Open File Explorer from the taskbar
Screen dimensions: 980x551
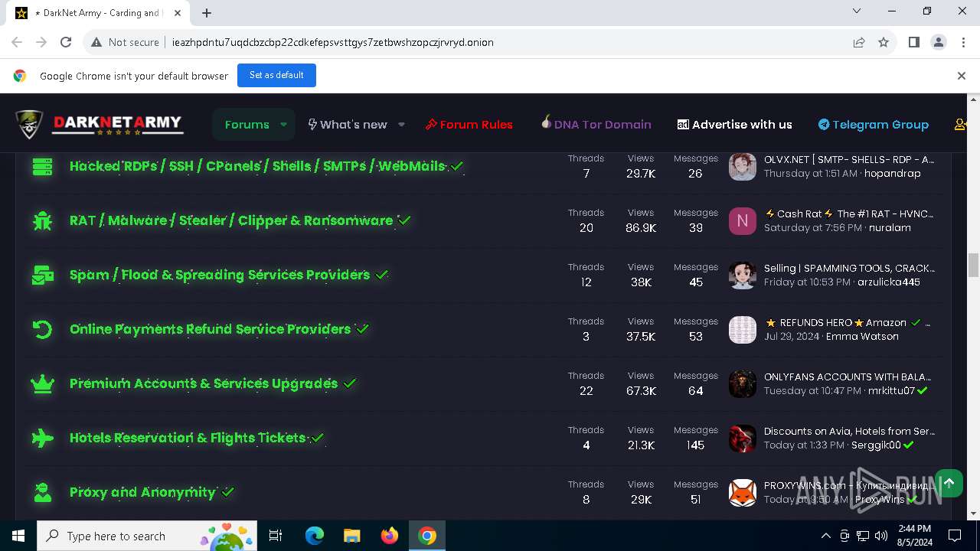[352, 536]
